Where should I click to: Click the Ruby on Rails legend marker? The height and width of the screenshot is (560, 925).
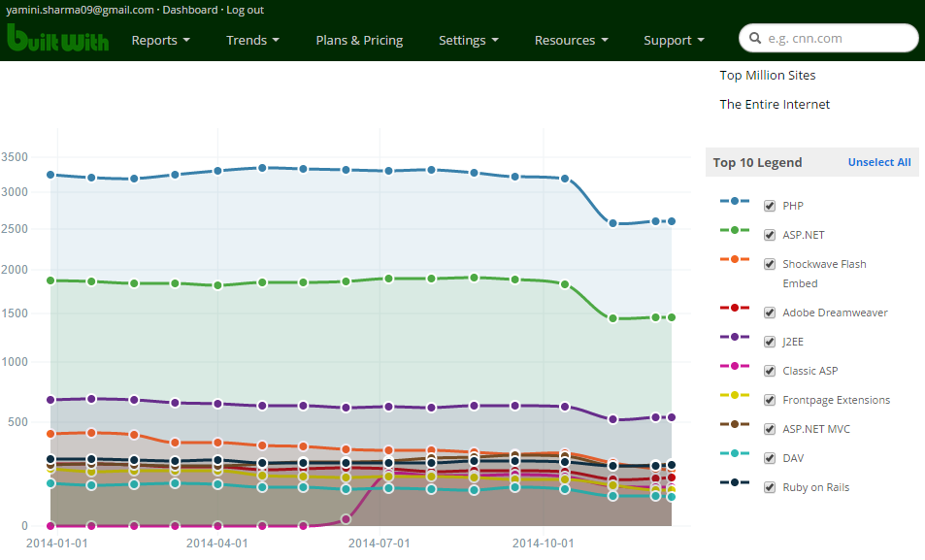[x=735, y=482]
